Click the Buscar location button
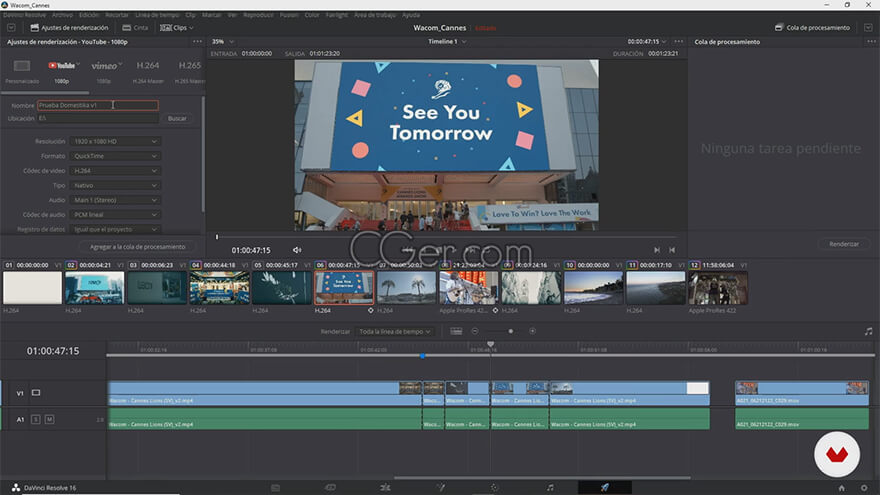 [x=177, y=118]
